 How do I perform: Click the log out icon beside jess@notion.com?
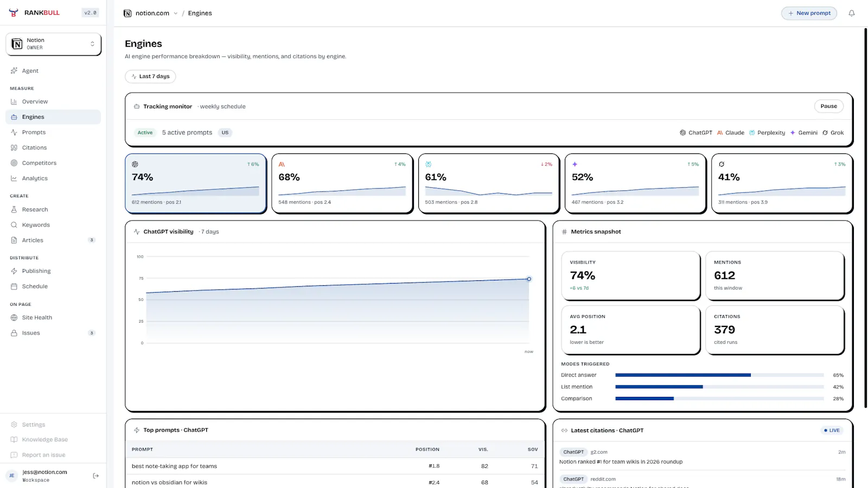tap(96, 476)
